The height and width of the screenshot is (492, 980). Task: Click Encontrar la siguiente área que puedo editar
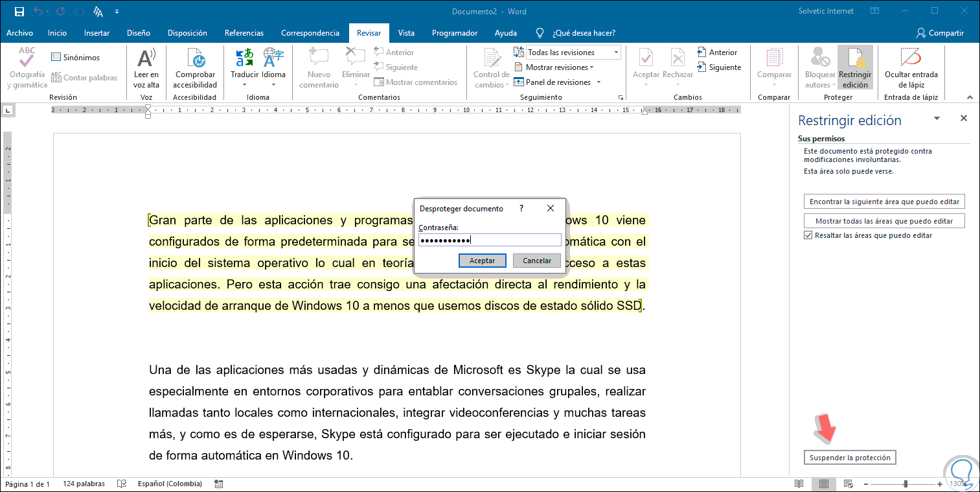point(884,202)
